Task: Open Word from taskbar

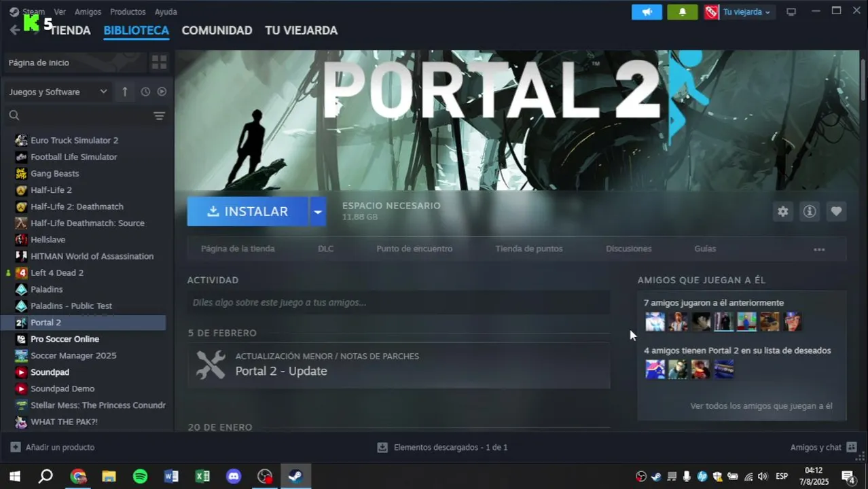Action: point(171,476)
